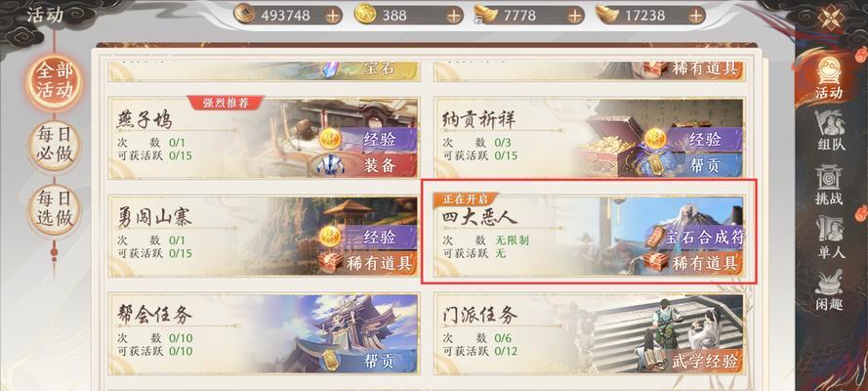Screen dimensions: 868x391
Task: Tap 宝石合成符 reward tag on 四大恶人
Action: pyautogui.click(x=694, y=238)
